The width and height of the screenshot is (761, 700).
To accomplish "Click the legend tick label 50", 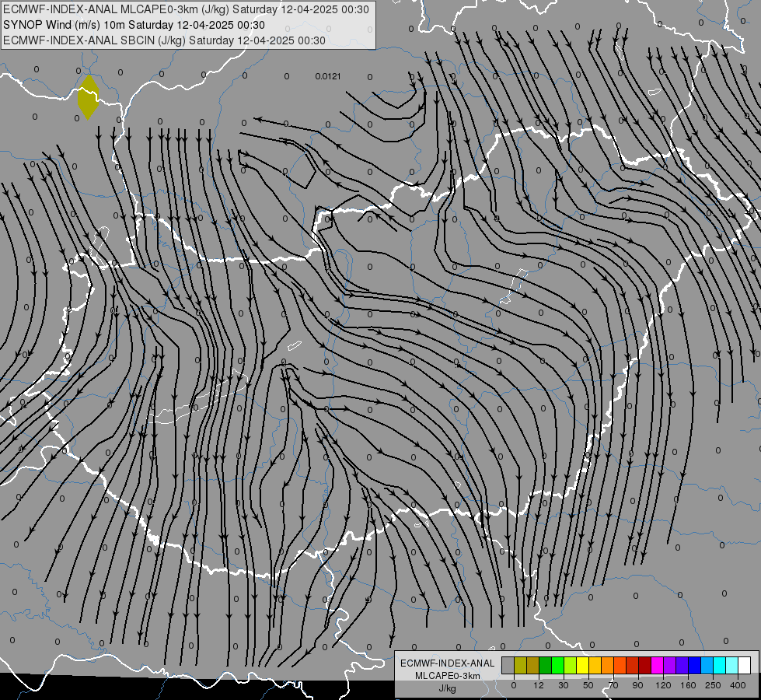I will click(x=588, y=685).
